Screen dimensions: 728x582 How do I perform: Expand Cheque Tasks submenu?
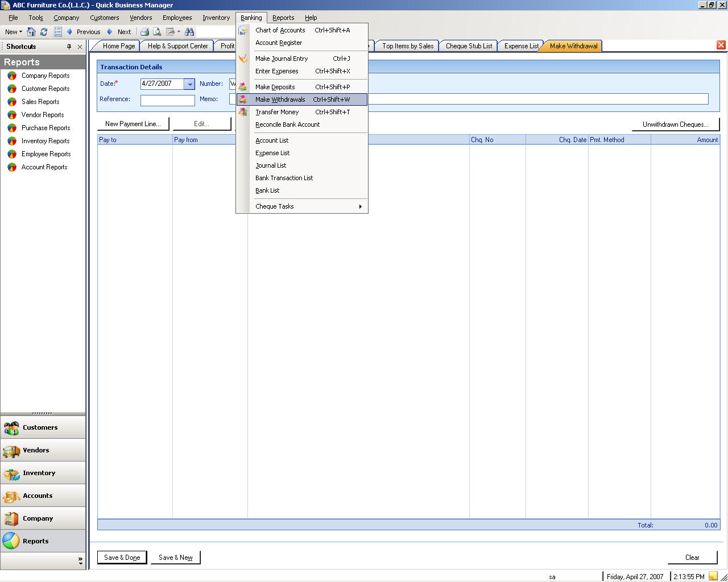coord(302,206)
